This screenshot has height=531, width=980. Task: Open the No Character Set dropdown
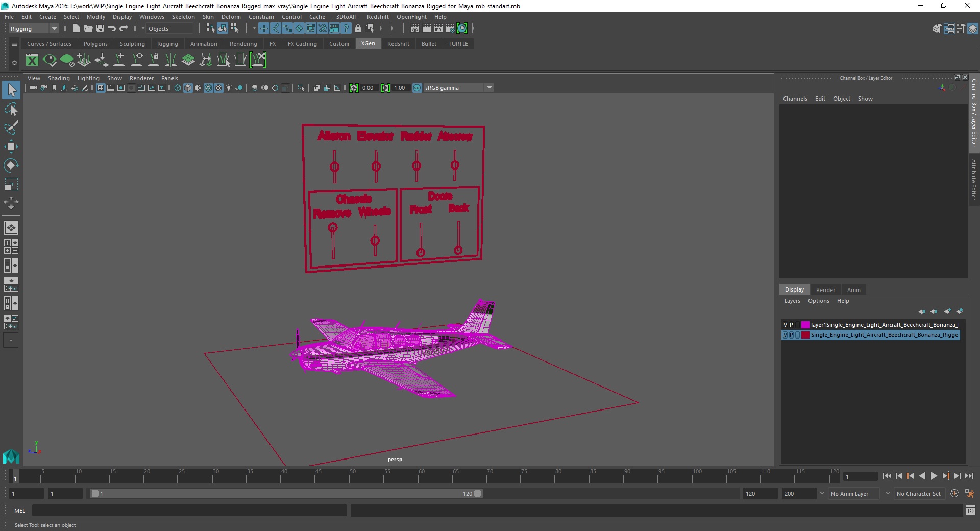pyautogui.click(x=919, y=494)
